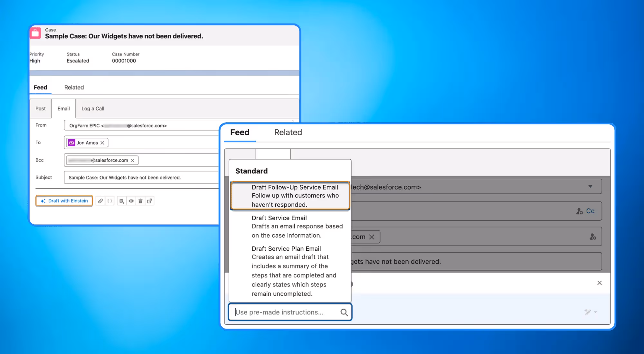The width and height of the screenshot is (644, 354).
Task: Click the Escalated status value
Action: pos(78,61)
